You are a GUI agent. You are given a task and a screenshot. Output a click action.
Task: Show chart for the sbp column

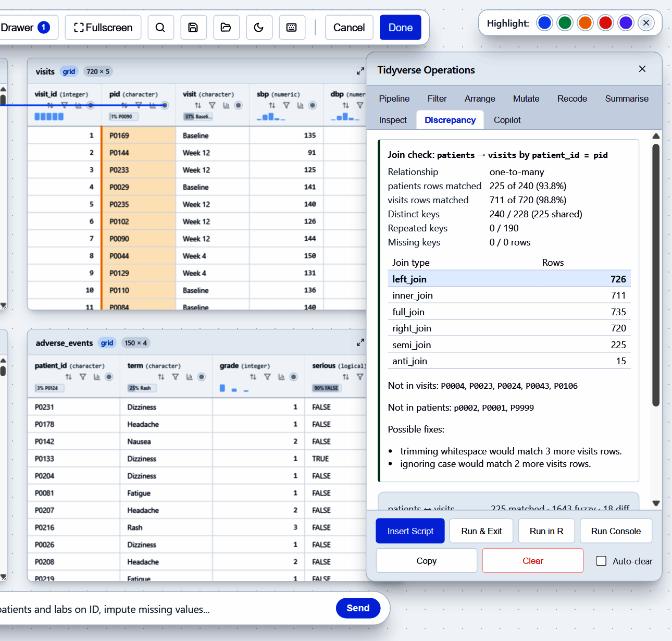click(300, 105)
